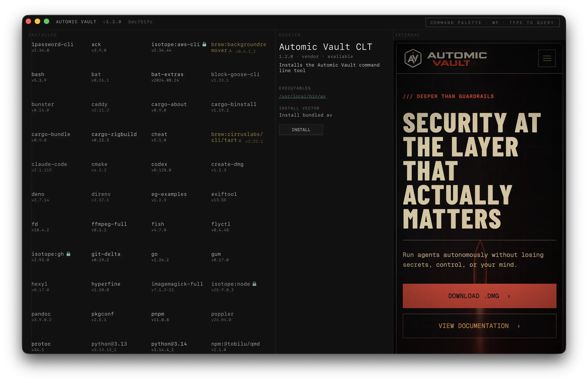Select the protoc package
588x383 pixels.
pyautogui.click(x=41, y=346)
